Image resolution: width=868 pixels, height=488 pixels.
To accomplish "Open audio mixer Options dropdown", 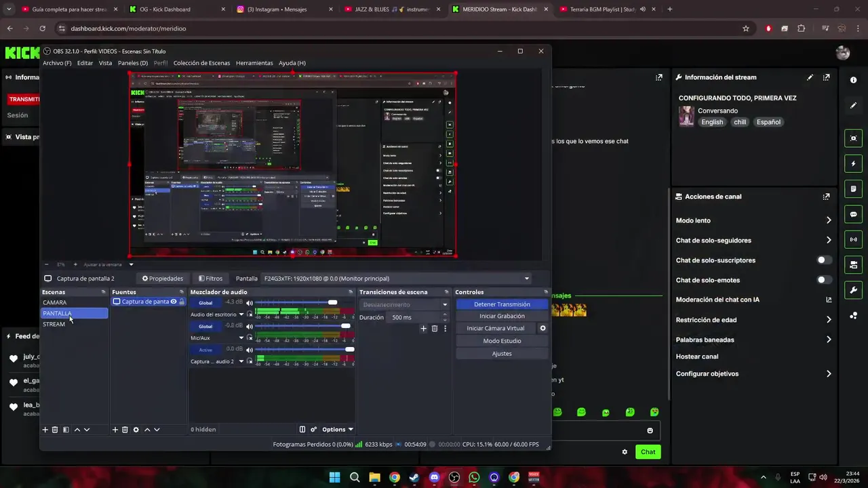I will [337, 430].
